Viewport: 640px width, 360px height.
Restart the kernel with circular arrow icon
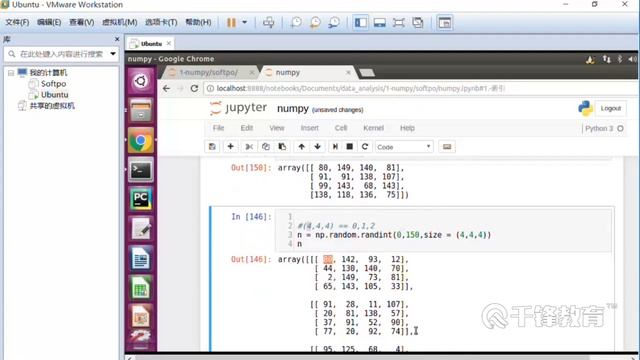point(365,147)
